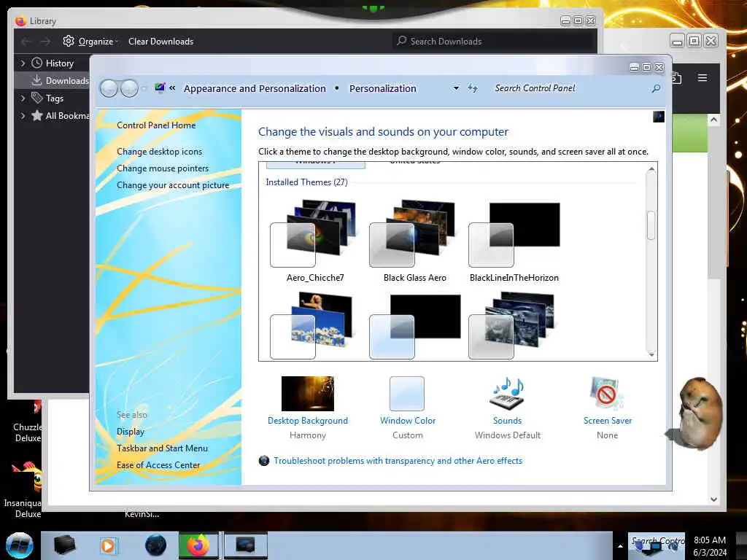This screenshot has width=747, height=560.
Task: Open Chuzzle Deluxe desktop shortcut
Action: (x=26, y=421)
